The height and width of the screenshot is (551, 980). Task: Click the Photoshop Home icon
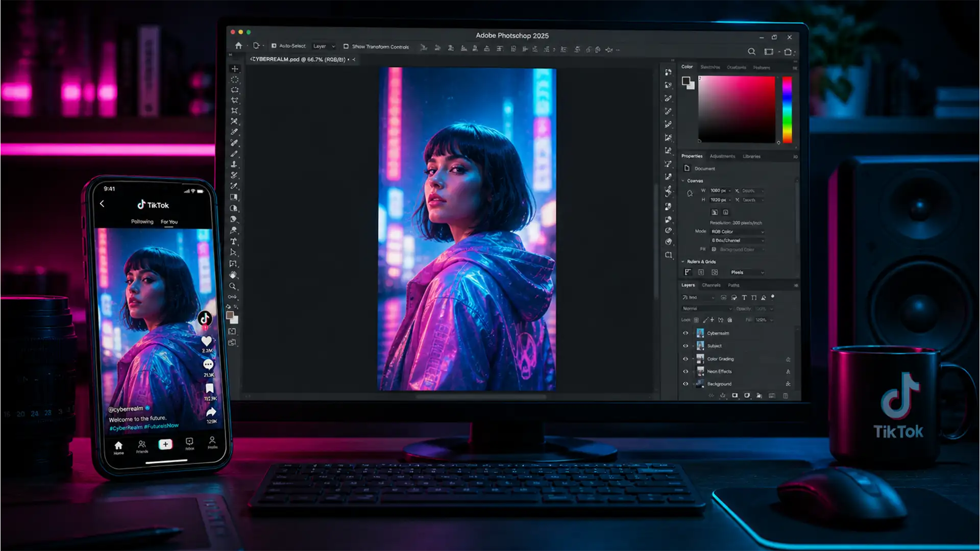pyautogui.click(x=238, y=45)
